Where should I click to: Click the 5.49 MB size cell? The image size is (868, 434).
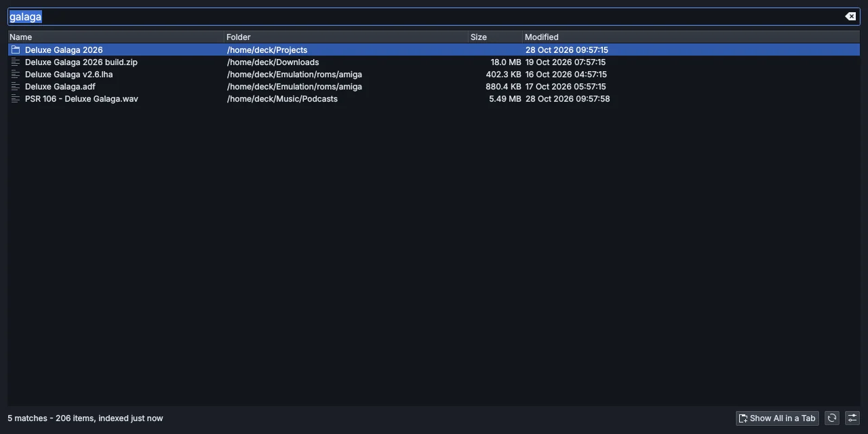coord(505,98)
